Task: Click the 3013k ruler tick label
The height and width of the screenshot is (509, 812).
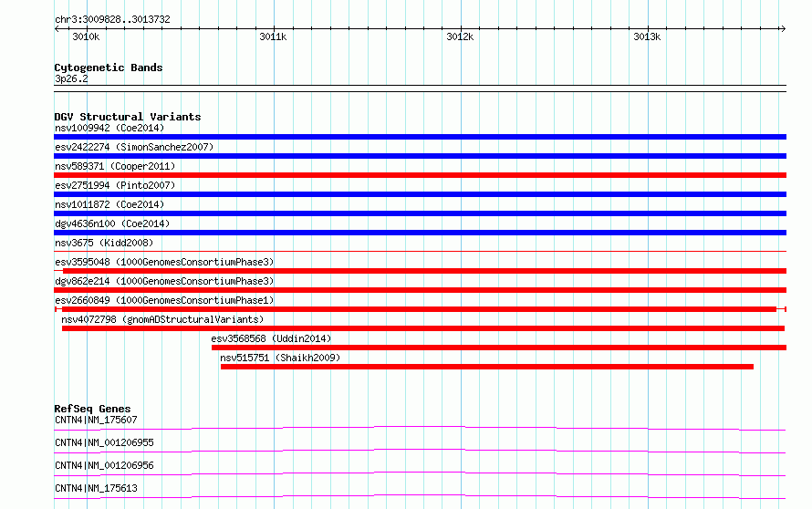Action: click(x=647, y=36)
